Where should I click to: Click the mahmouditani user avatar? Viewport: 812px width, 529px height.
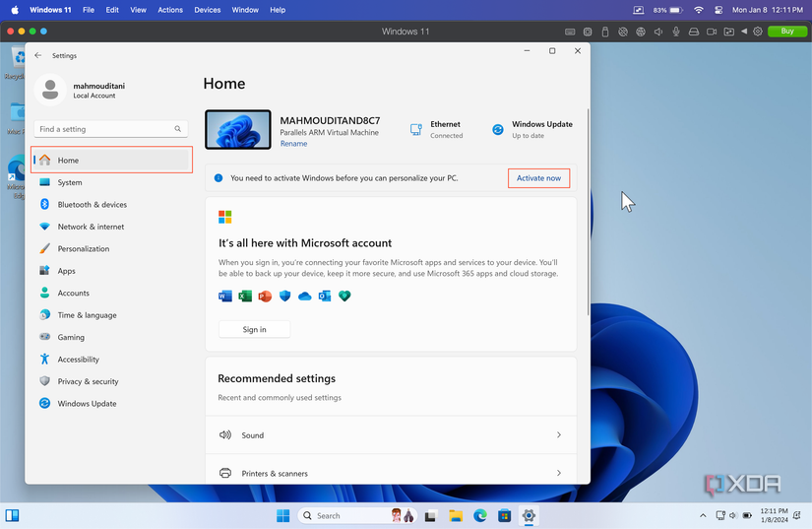pos(50,90)
